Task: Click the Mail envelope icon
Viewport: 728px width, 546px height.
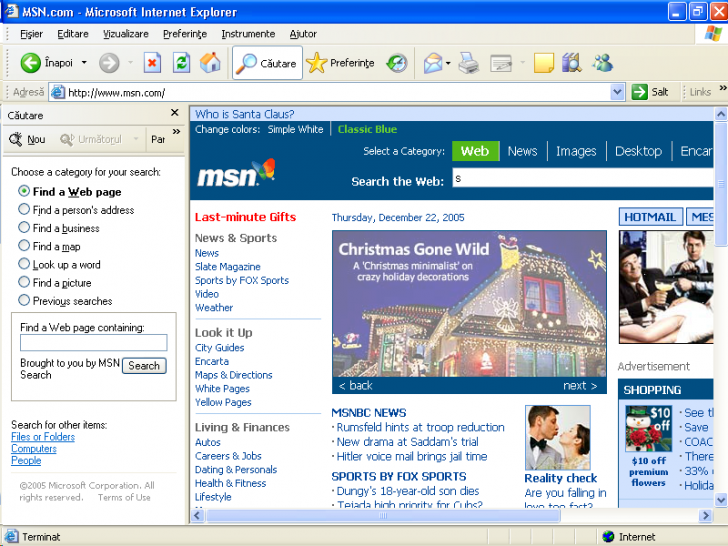Action: pos(433,63)
